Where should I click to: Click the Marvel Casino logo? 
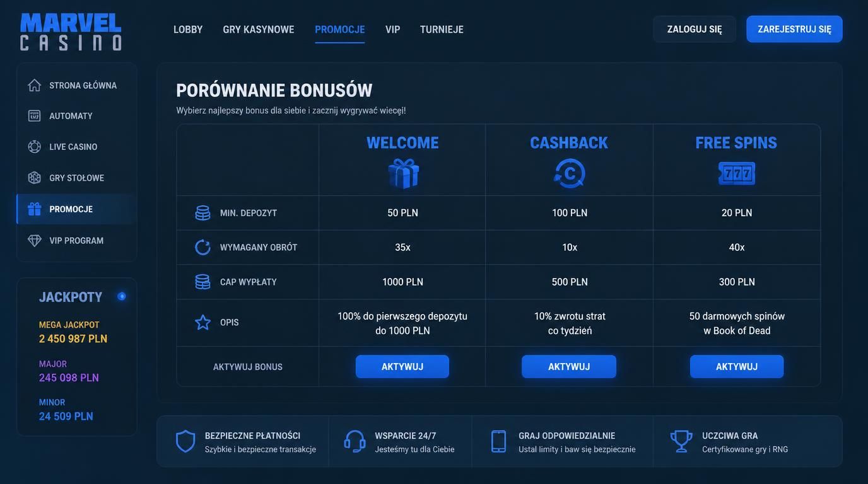click(x=71, y=32)
